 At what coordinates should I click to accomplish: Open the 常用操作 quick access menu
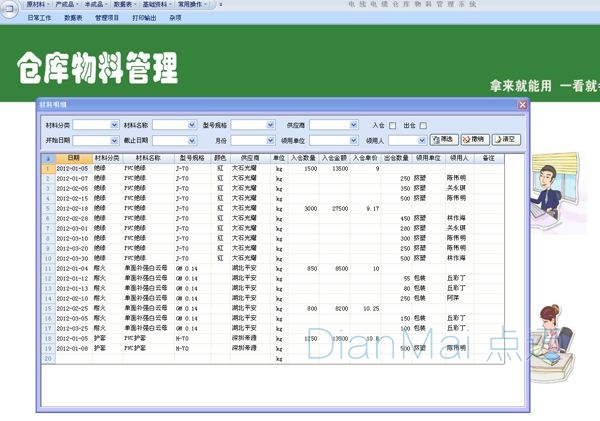coord(192,4)
